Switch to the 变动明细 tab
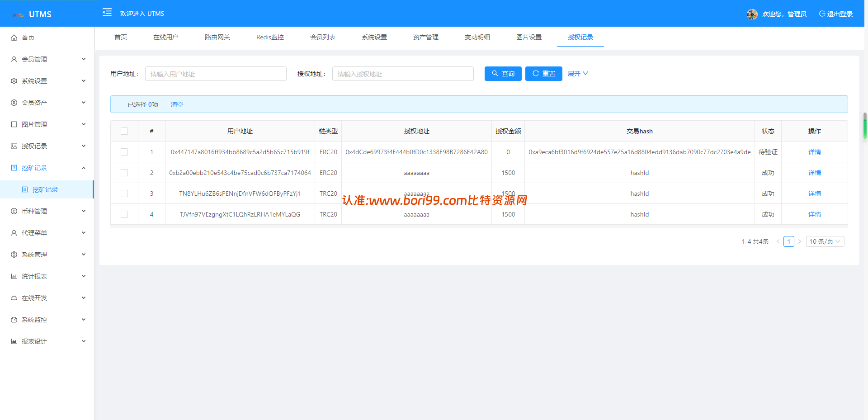The height and width of the screenshot is (420, 868). click(477, 37)
